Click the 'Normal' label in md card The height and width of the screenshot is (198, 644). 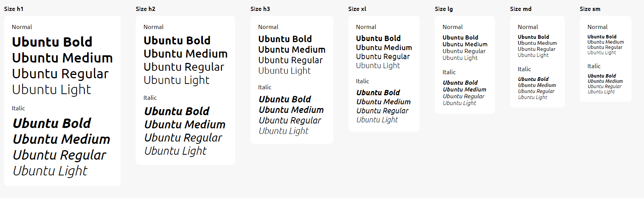[x=528, y=27]
